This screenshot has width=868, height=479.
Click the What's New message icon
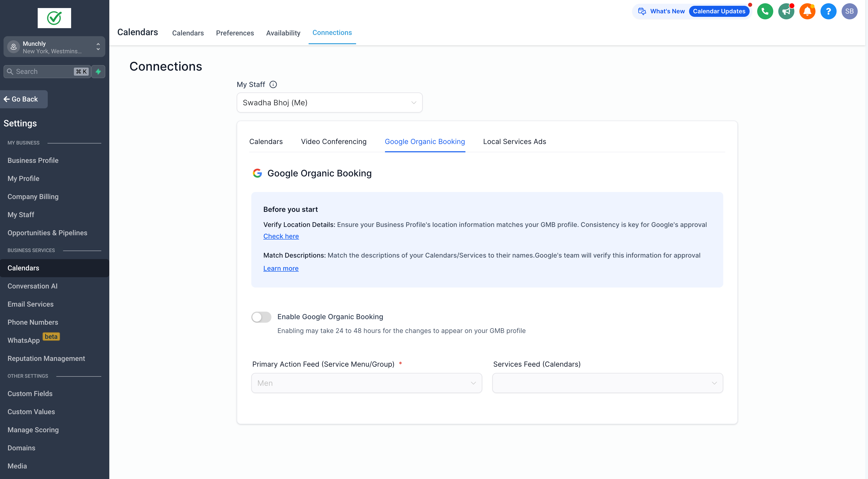coord(642,12)
